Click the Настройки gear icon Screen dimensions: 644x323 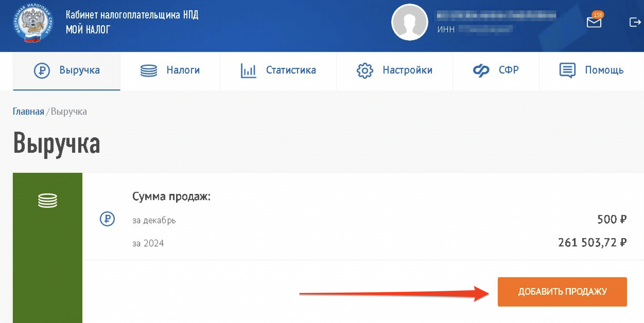pyautogui.click(x=364, y=70)
